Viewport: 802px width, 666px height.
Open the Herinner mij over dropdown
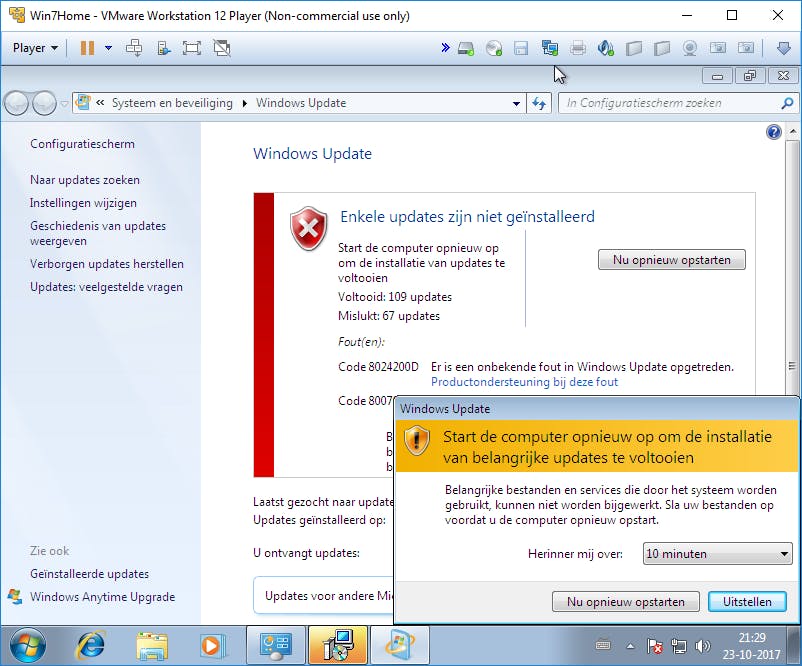click(x=718, y=553)
